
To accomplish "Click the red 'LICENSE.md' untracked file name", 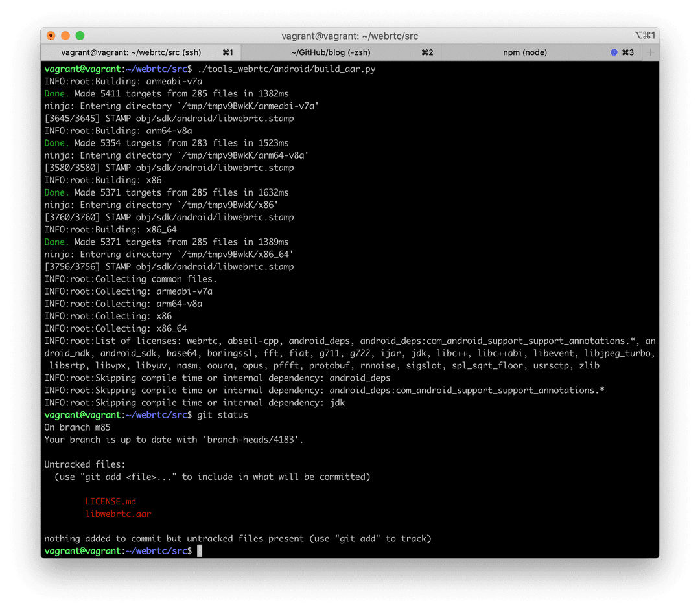I will pyautogui.click(x=111, y=502).
